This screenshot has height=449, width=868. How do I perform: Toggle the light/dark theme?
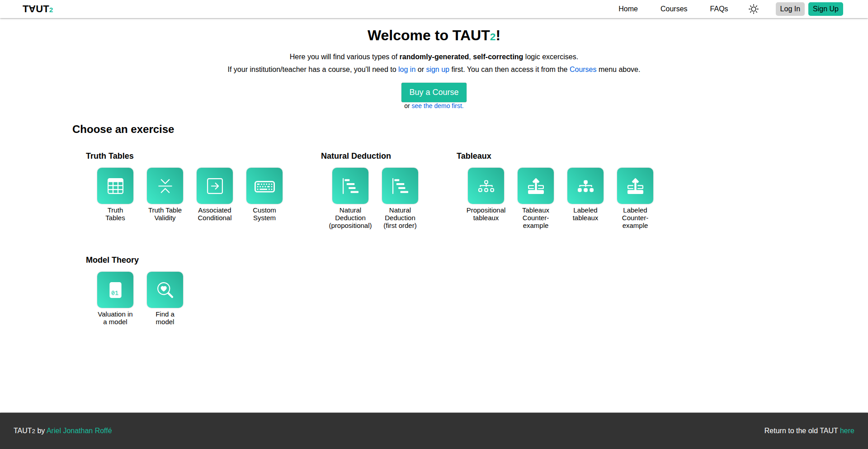click(753, 9)
